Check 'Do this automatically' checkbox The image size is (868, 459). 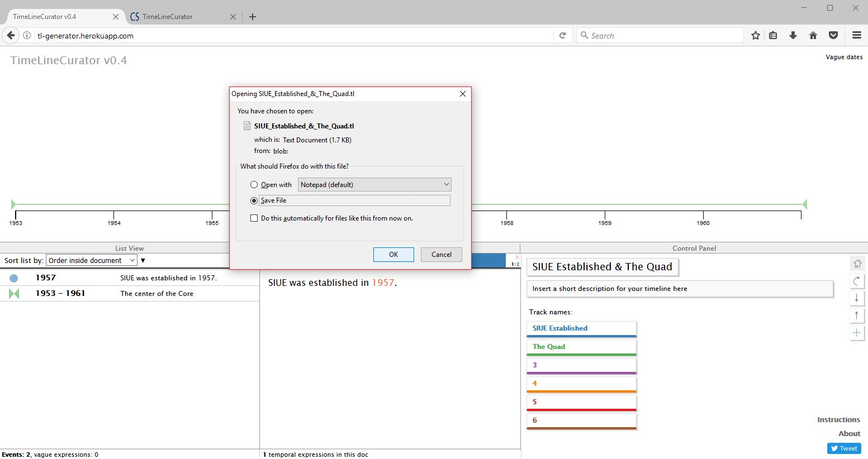click(x=254, y=218)
